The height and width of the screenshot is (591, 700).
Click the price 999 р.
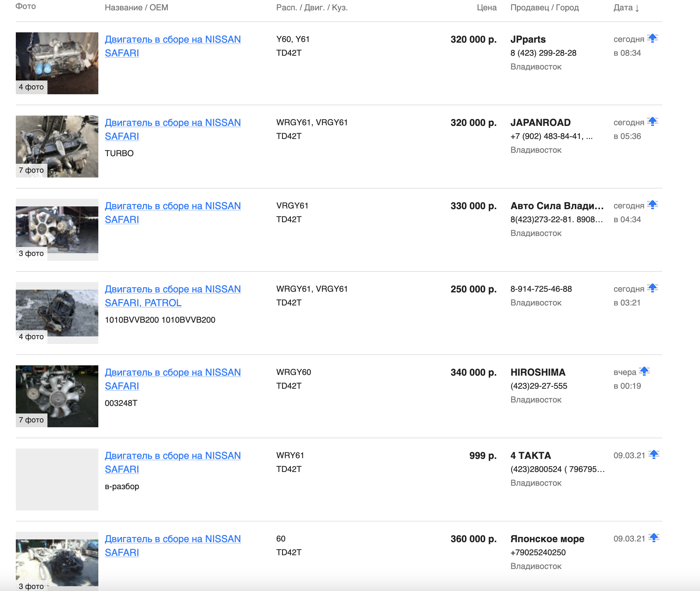click(x=483, y=455)
